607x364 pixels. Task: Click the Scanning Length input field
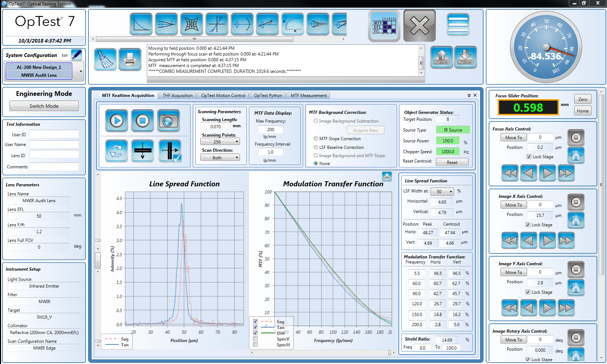[x=215, y=126]
